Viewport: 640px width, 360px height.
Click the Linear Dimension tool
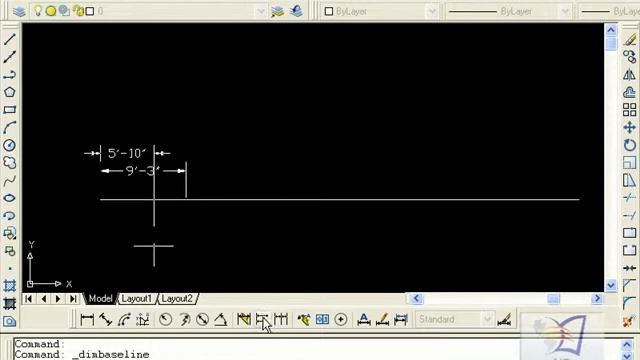87,319
